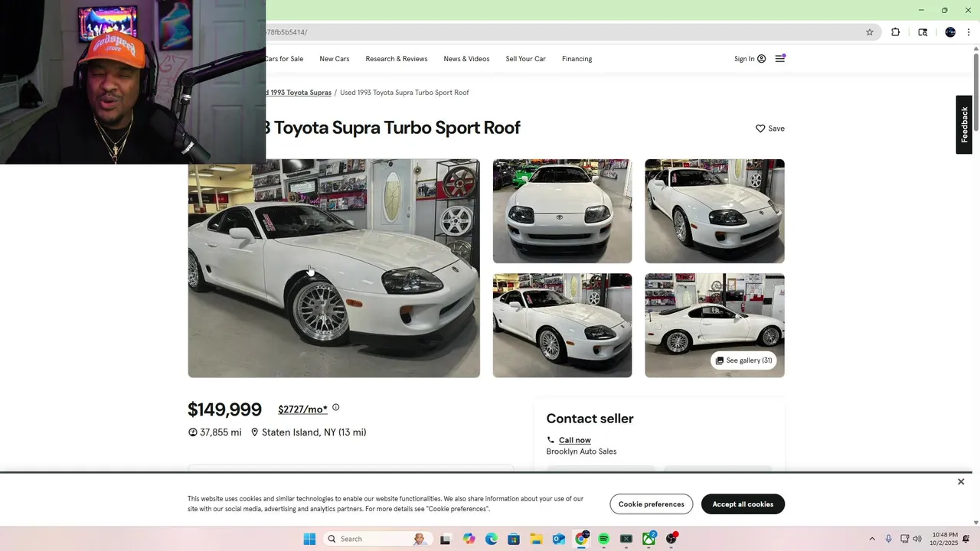Screen dimensions: 980x551
Task: Open the bottom-middle Supra thumbnail
Action: (x=562, y=325)
